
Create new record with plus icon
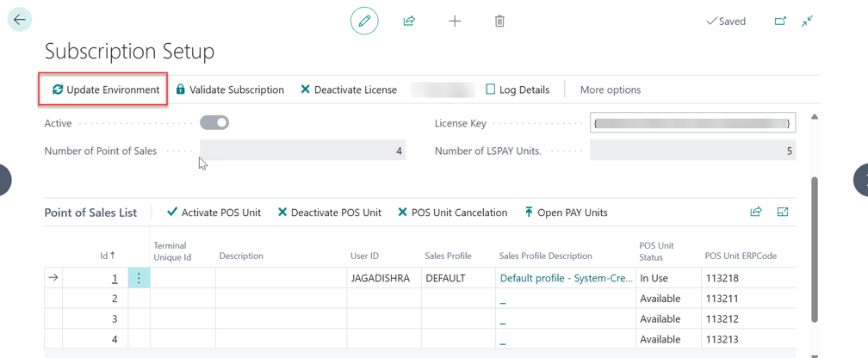(455, 22)
